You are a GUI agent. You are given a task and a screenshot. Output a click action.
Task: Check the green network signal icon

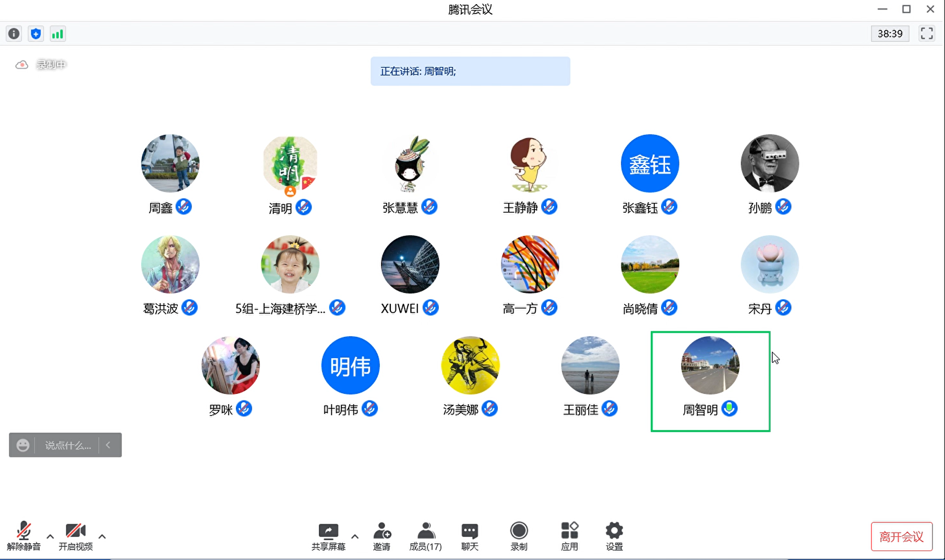point(57,34)
